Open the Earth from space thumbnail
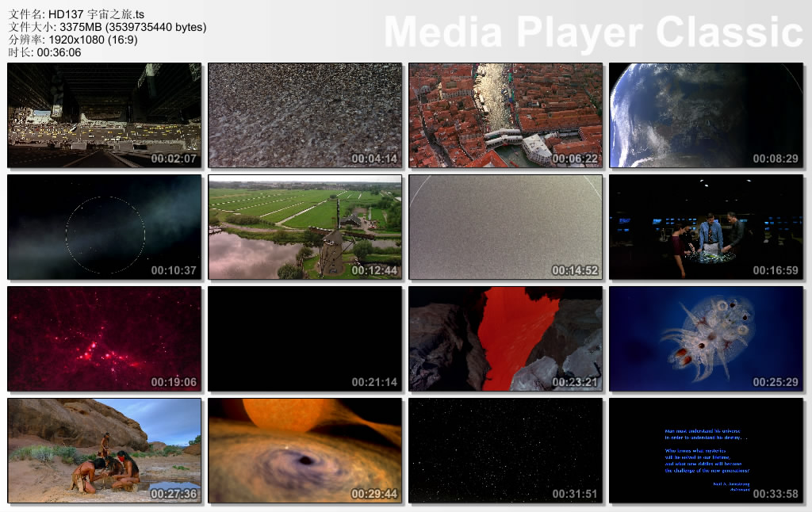The image size is (812, 512). coord(706,116)
